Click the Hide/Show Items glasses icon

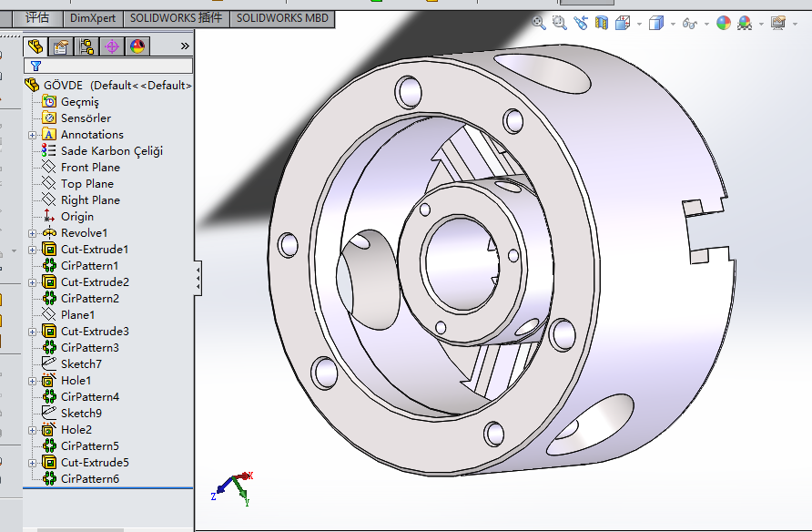[690, 24]
